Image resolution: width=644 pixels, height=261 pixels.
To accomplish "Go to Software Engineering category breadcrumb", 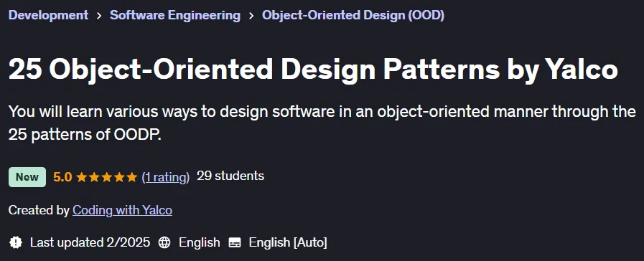I will pyautogui.click(x=175, y=15).
